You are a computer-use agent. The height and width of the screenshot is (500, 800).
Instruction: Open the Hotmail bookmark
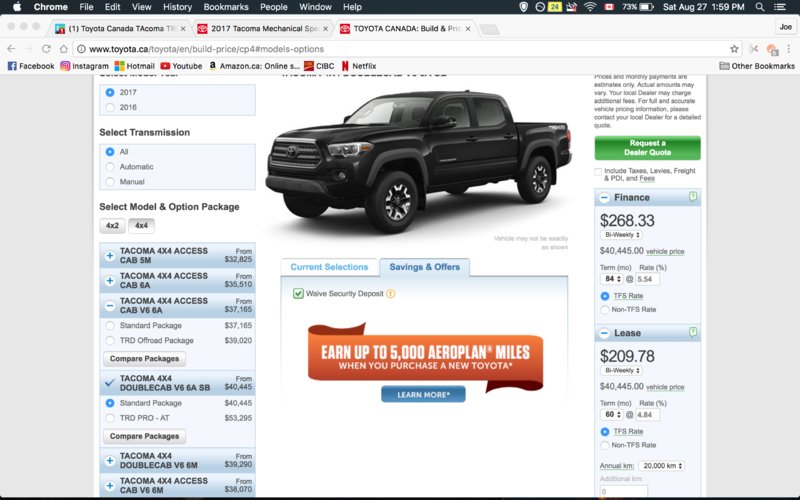[x=135, y=66]
